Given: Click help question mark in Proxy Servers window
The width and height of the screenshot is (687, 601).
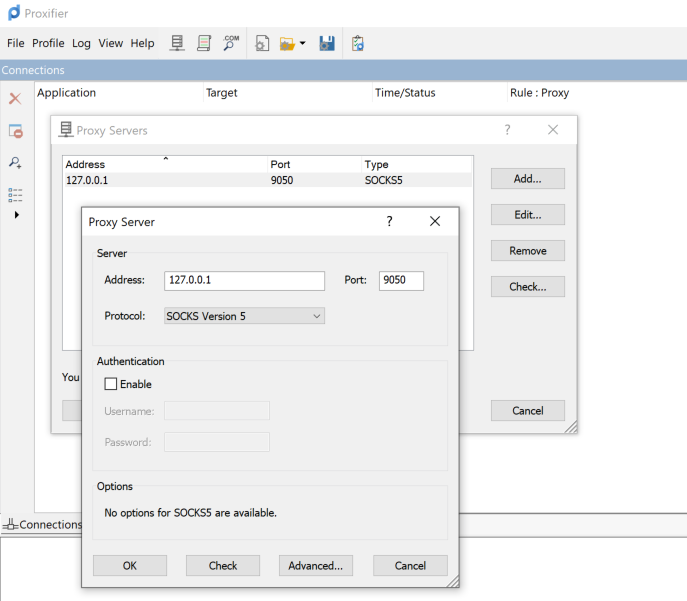Looking at the screenshot, I should click(x=507, y=130).
